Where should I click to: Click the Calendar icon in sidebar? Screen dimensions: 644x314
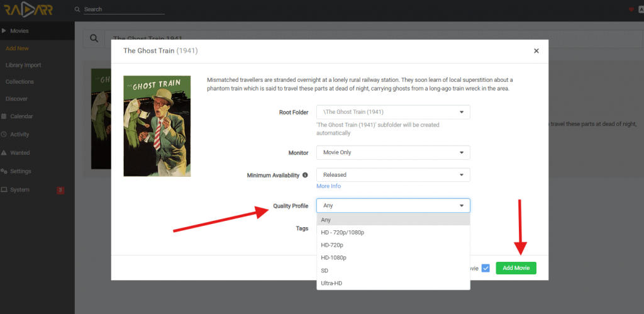[x=4, y=116]
